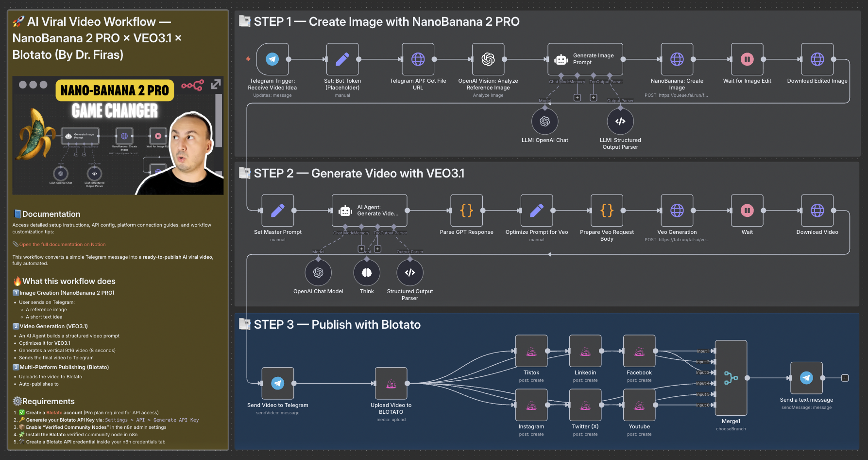This screenshot has width=868, height=460.
Task: Click the + under Generate Image Prompt's Memory connector
Action: 577,97
